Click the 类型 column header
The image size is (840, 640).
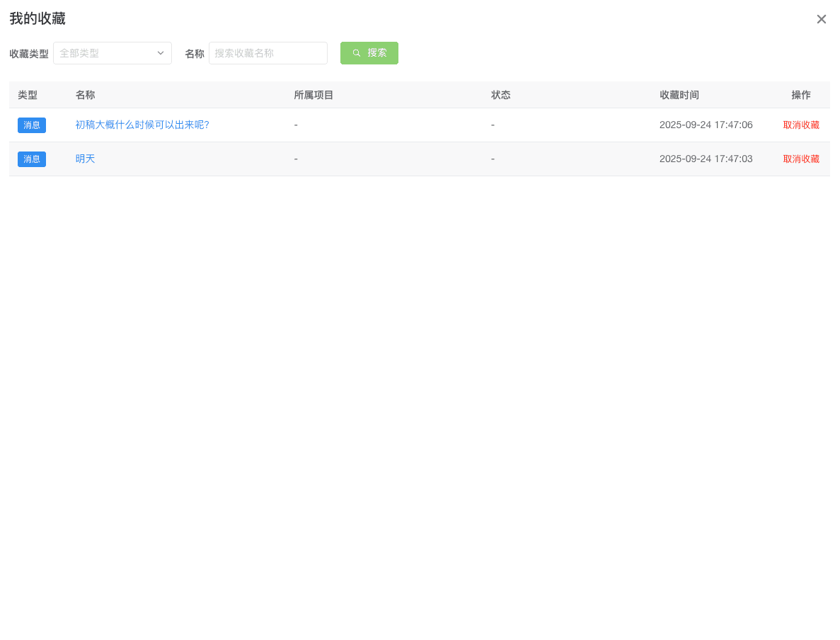coord(28,94)
